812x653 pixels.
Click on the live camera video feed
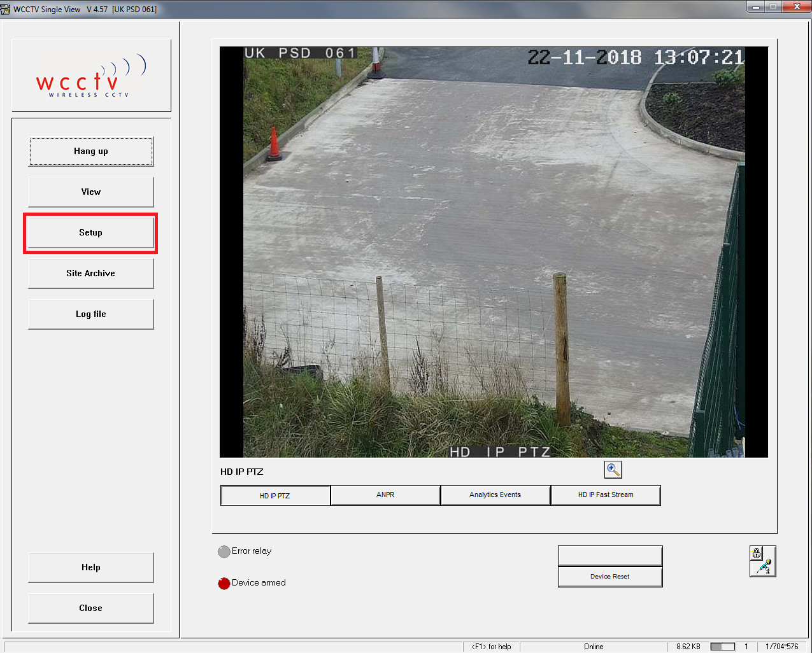pyautogui.click(x=494, y=252)
